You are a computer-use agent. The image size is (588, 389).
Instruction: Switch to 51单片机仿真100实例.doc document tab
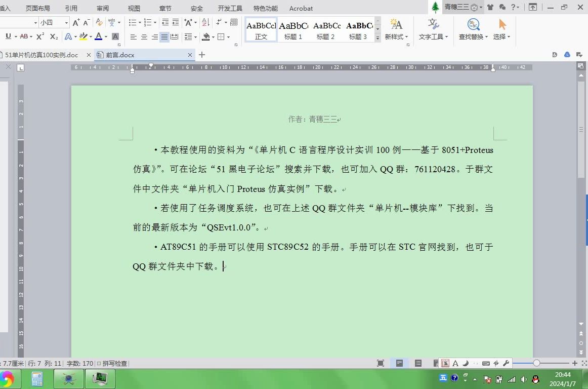tap(41, 55)
